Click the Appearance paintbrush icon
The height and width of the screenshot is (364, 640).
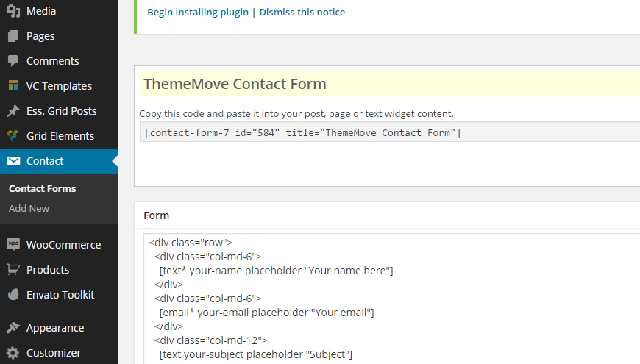(13, 328)
